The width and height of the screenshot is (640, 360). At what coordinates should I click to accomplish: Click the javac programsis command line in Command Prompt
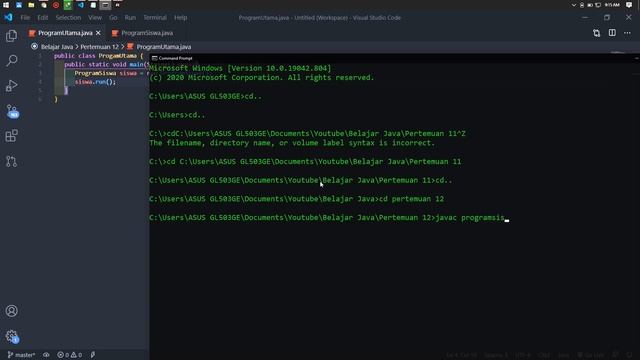pos(329,218)
